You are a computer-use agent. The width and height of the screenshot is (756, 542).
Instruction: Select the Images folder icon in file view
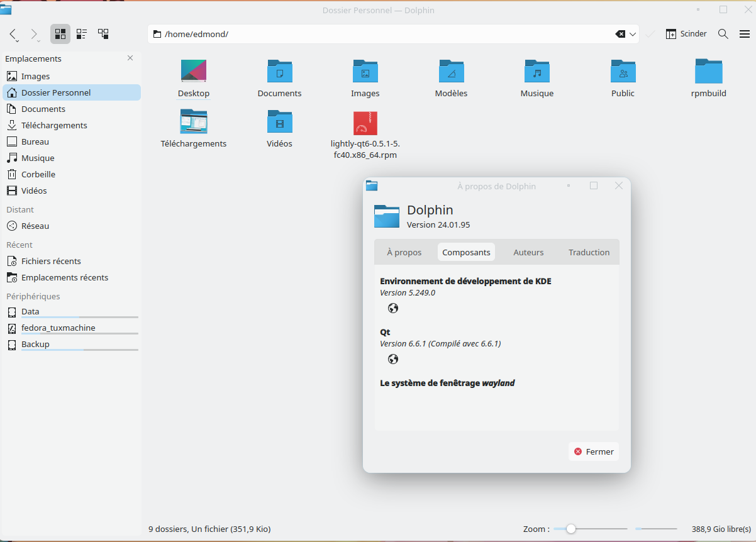point(365,72)
